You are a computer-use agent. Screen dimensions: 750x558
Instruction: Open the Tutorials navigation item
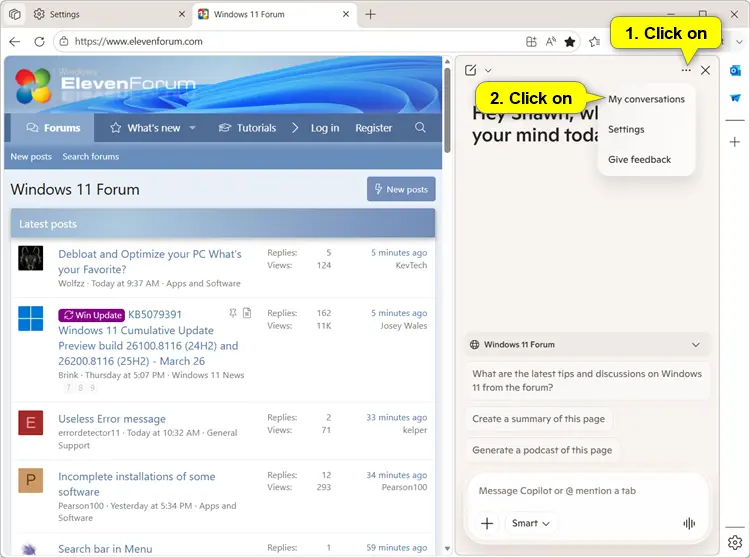(247, 128)
